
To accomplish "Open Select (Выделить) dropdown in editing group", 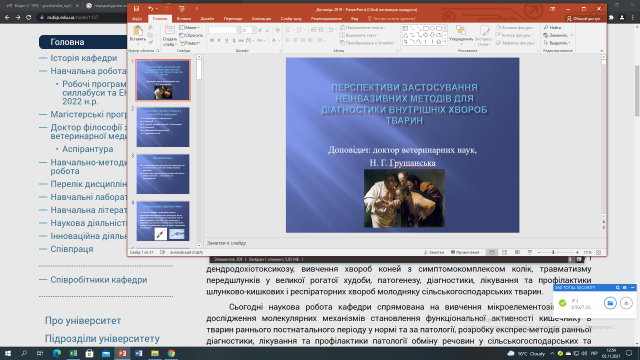I will [557, 43].
